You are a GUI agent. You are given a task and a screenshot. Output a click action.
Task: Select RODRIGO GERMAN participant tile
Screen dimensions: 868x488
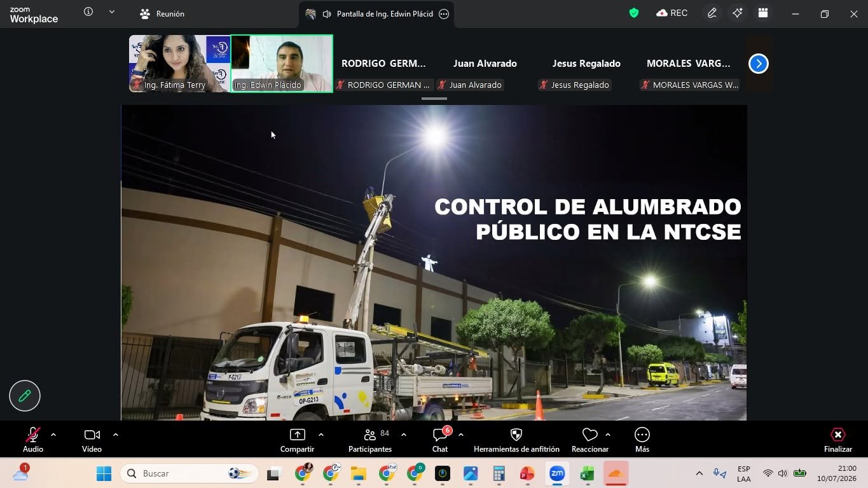383,64
